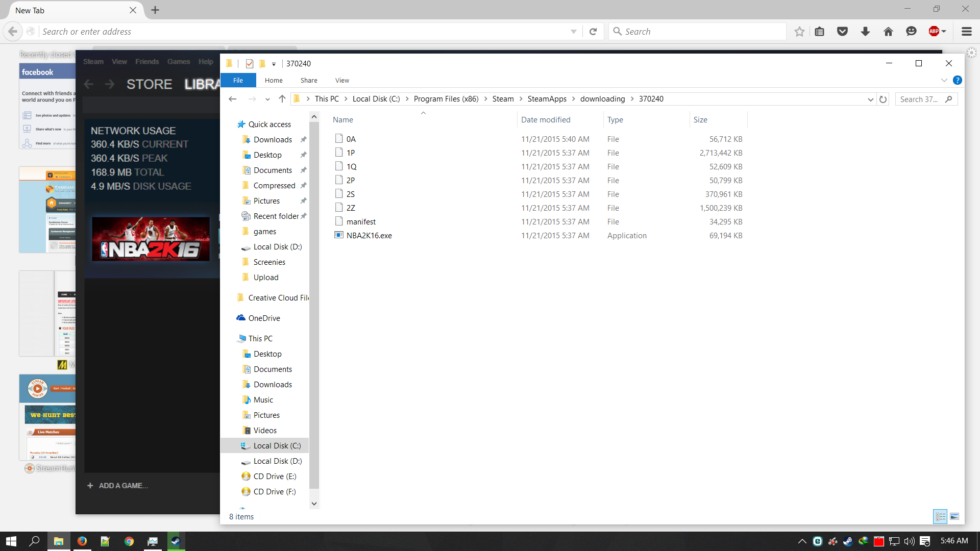Image resolution: width=980 pixels, height=551 pixels.
Task: Open Steam from the taskbar
Action: pyautogui.click(x=176, y=541)
